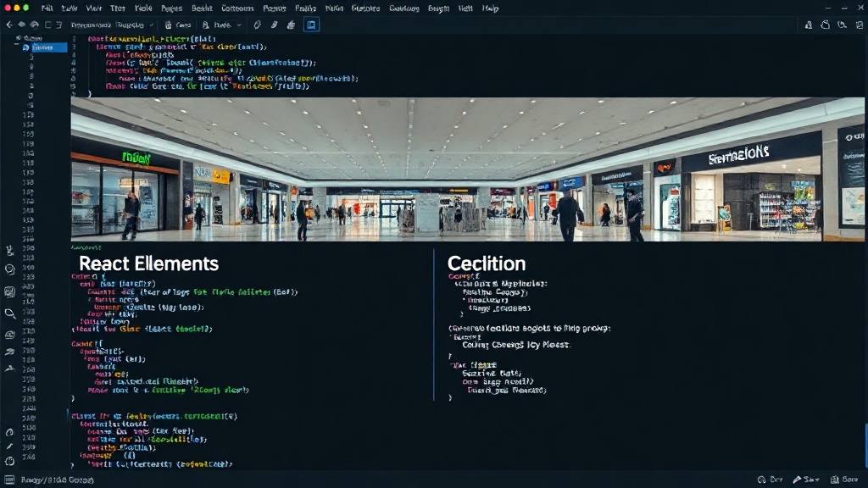Viewport: 868px width, 488px height.
Task: Click the rightmost document icon in top-right toolbar
Action: click(860, 25)
